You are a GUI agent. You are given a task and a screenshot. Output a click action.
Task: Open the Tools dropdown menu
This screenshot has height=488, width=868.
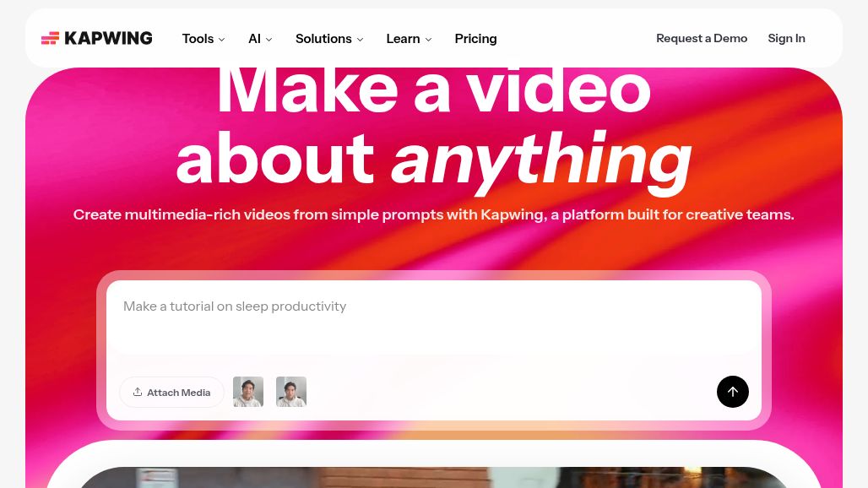point(203,39)
